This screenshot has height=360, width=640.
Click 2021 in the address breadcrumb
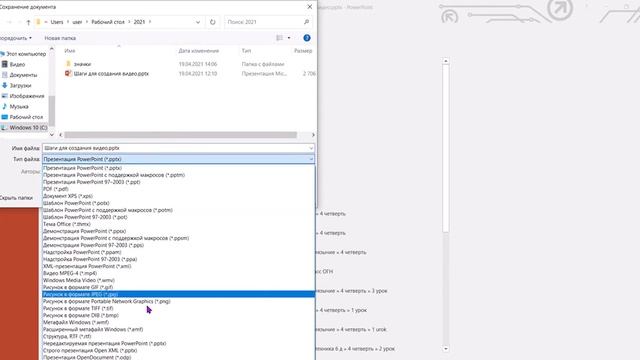pyautogui.click(x=139, y=22)
